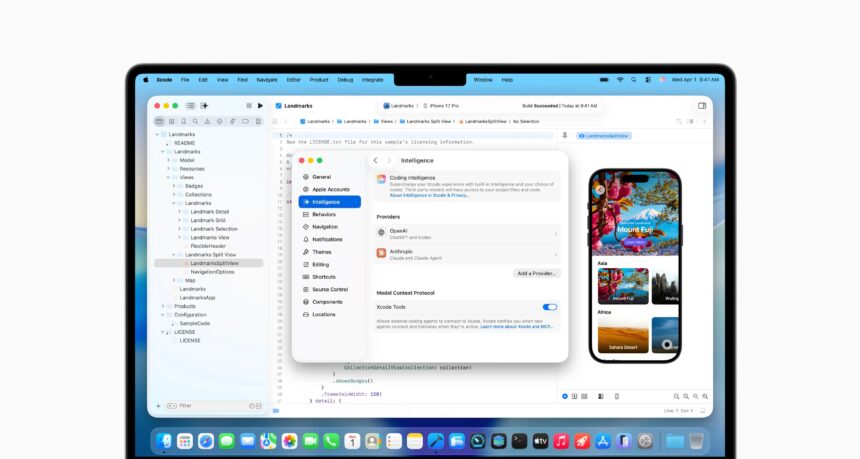
Task: Click the Coding Assistant sparkle icon in toolbar
Action: point(204,105)
